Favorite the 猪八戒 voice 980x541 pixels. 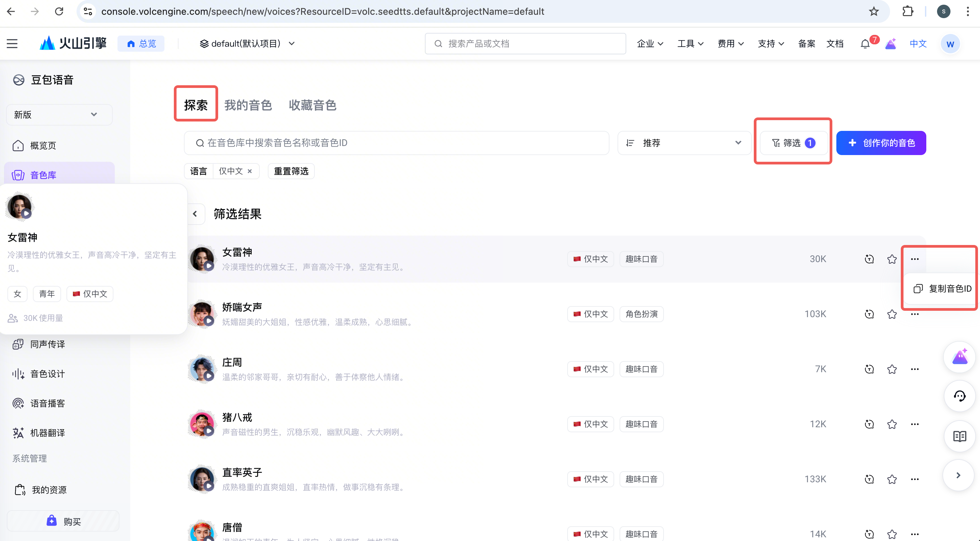[x=892, y=424]
